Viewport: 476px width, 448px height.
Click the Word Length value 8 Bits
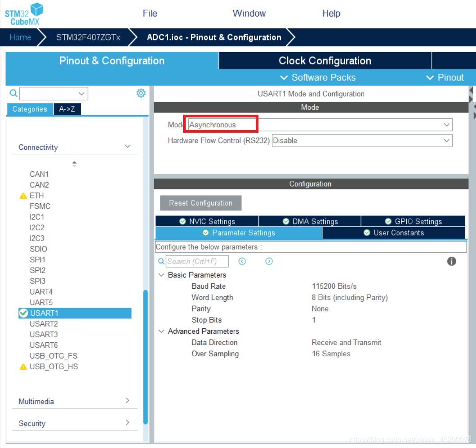tap(350, 297)
